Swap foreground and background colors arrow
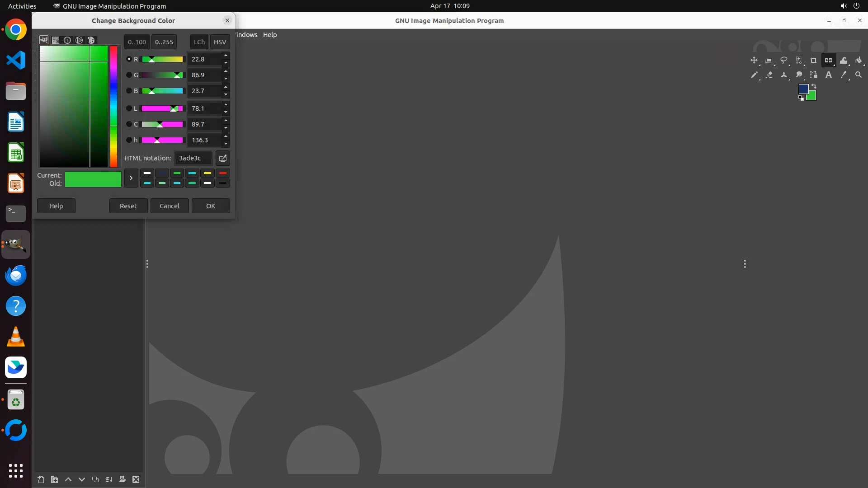868x488 pixels. (x=814, y=86)
